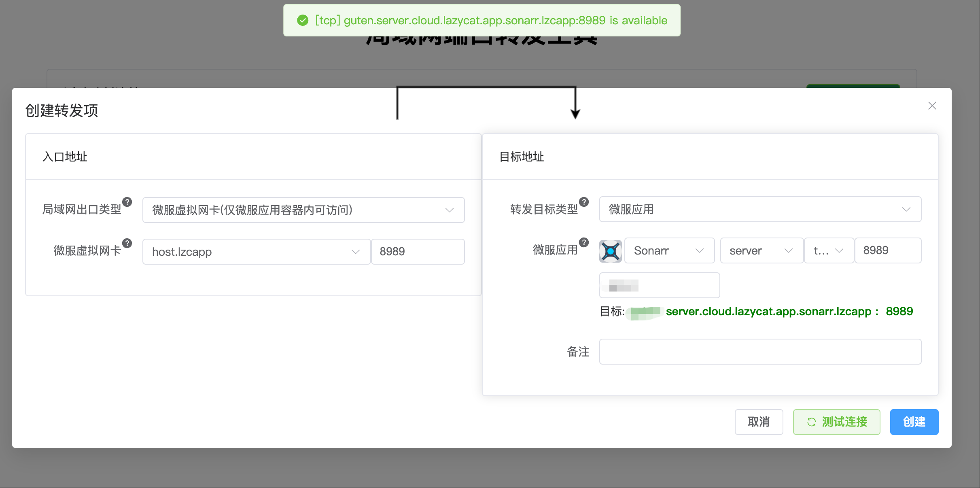Focus the 备注 remarks input field
Image resolution: width=980 pixels, height=488 pixels.
pos(760,352)
